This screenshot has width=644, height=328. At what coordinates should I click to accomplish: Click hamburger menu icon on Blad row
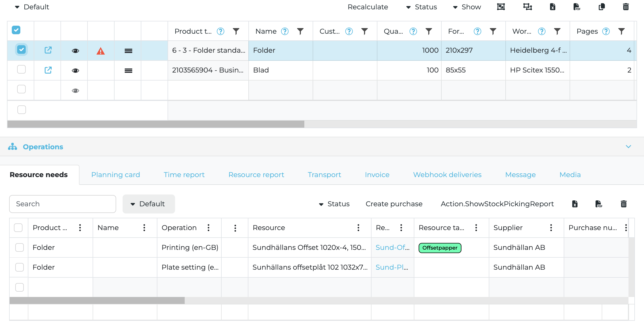[x=128, y=71]
